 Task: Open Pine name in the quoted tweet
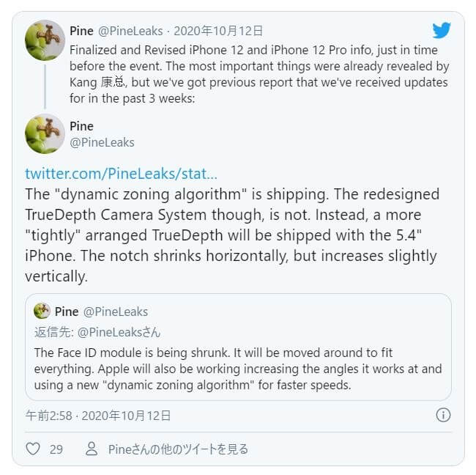point(67,312)
